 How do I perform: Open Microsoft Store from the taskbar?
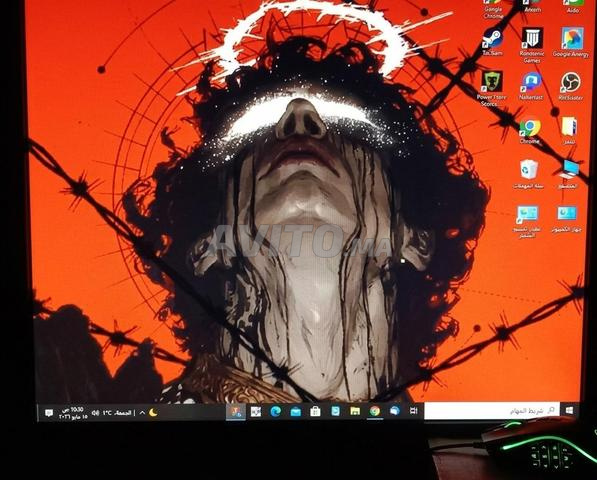click(x=315, y=411)
